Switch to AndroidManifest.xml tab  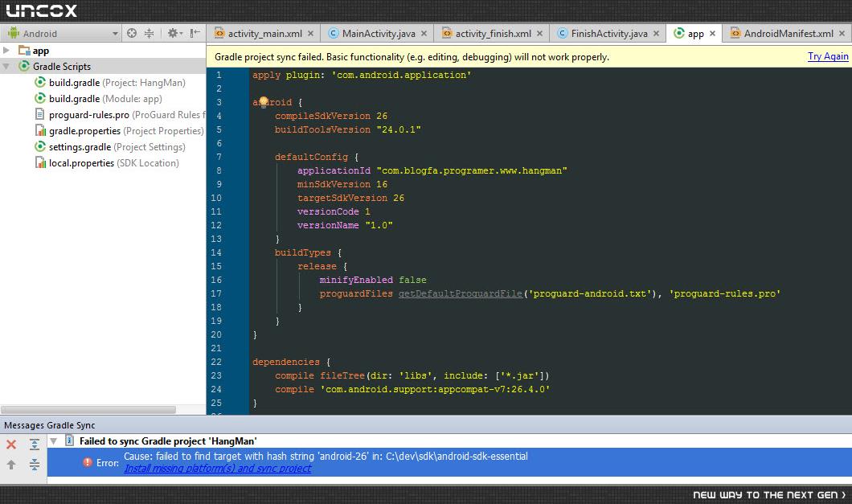(x=788, y=33)
